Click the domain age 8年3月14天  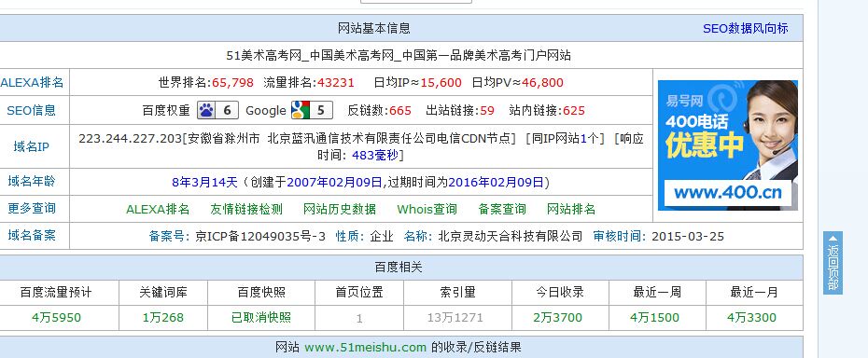(x=204, y=182)
